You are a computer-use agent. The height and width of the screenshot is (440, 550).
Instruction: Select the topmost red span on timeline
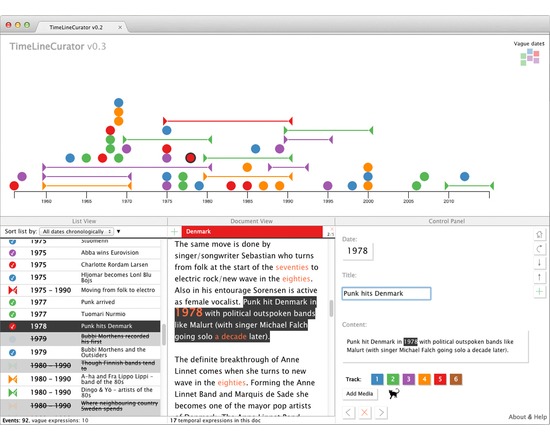[x=228, y=121]
